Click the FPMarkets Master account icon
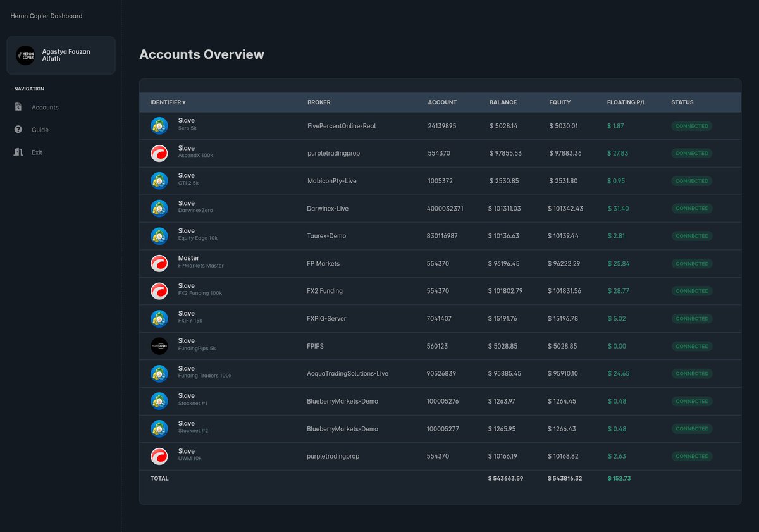Image resolution: width=759 pixels, height=532 pixels. coord(159,263)
